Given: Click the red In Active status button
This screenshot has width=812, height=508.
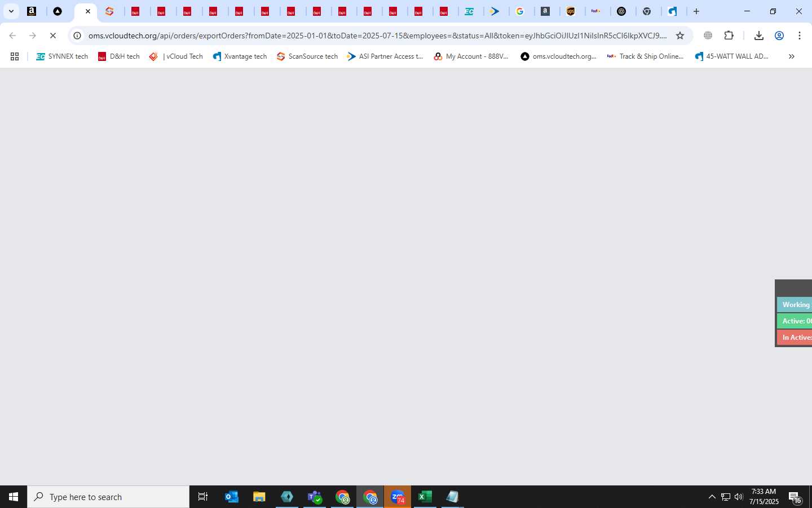Looking at the screenshot, I should (795, 338).
